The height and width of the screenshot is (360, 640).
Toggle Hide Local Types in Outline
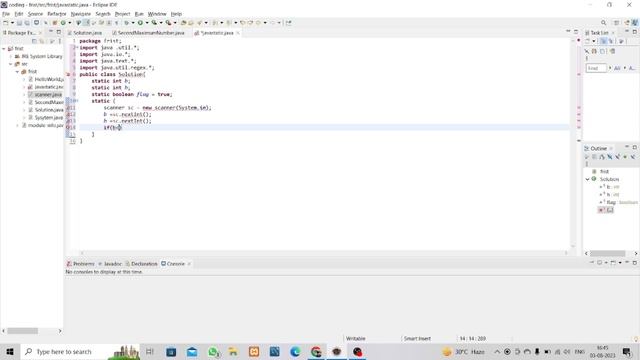pos(633,157)
